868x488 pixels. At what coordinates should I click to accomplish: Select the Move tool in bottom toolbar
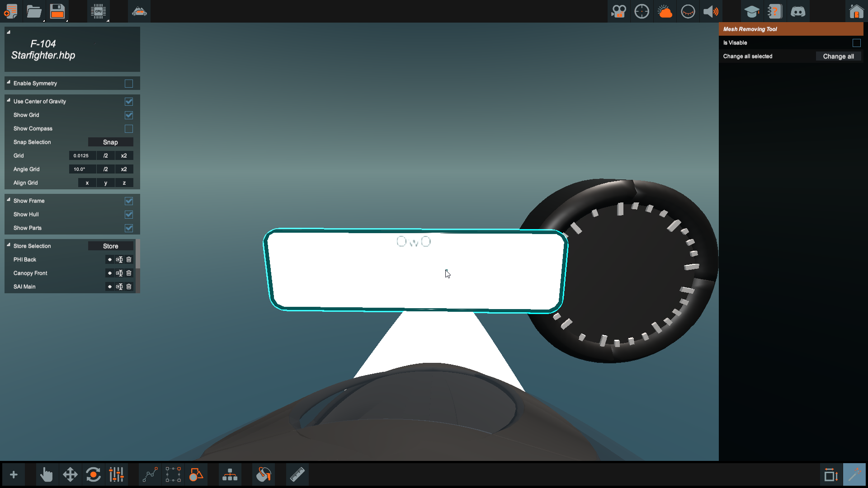[x=70, y=475]
